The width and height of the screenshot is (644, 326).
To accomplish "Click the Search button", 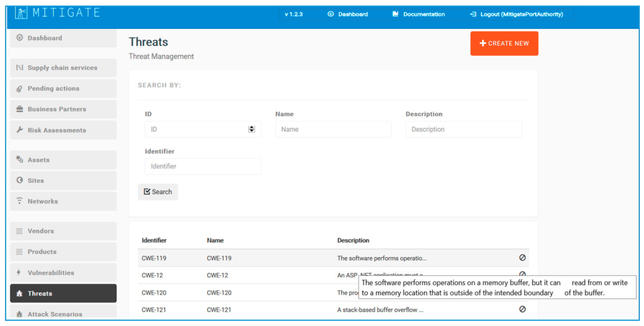I will [158, 192].
